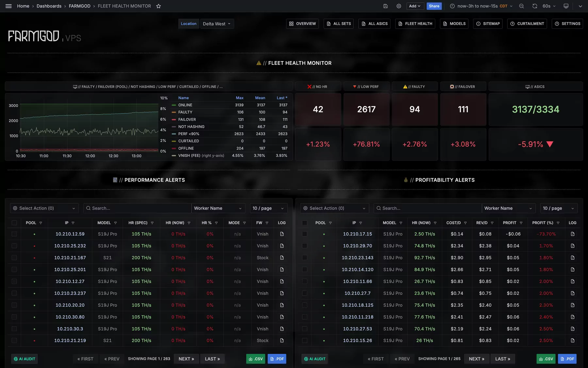Open log for IP 10.210.17.15

pos(572,234)
